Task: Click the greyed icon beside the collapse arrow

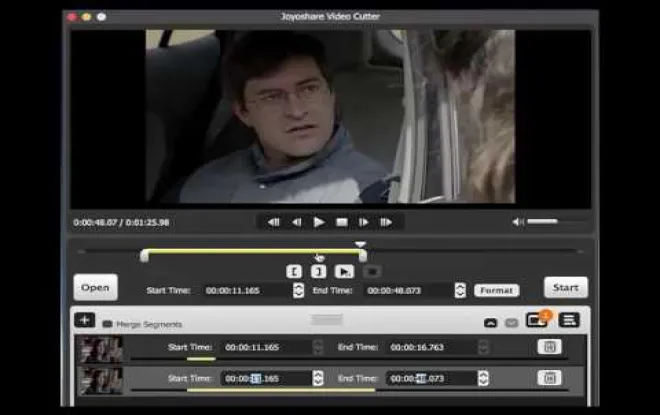Action: pos(511,323)
